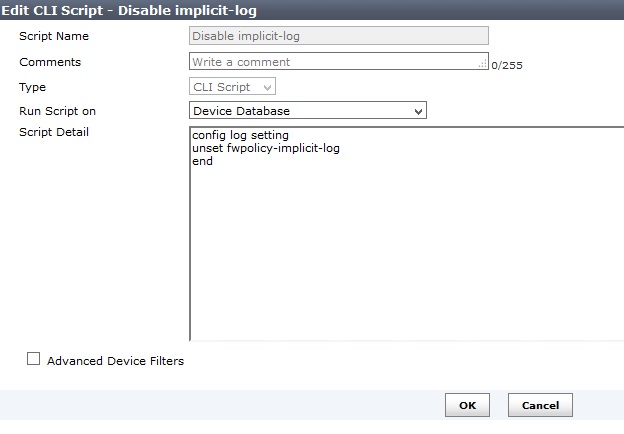Focus the Comments input box
624x434 pixels.
pyautogui.click(x=333, y=62)
